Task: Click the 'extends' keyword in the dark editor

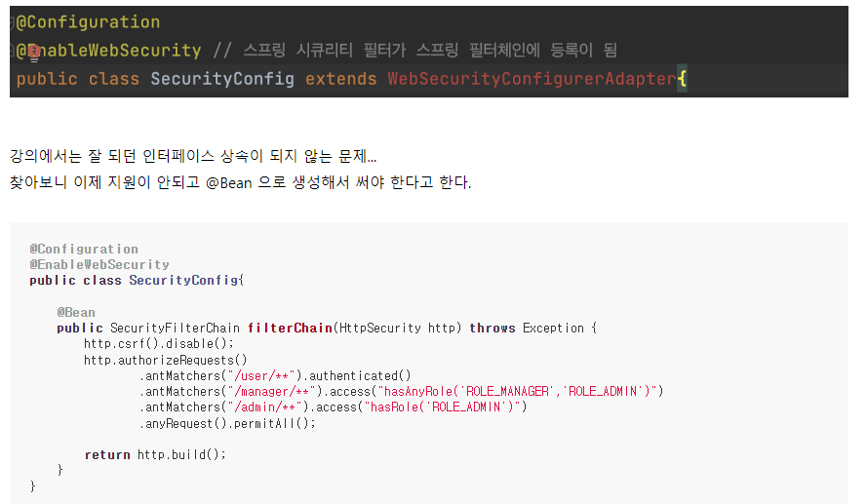Action: [x=340, y=78]
